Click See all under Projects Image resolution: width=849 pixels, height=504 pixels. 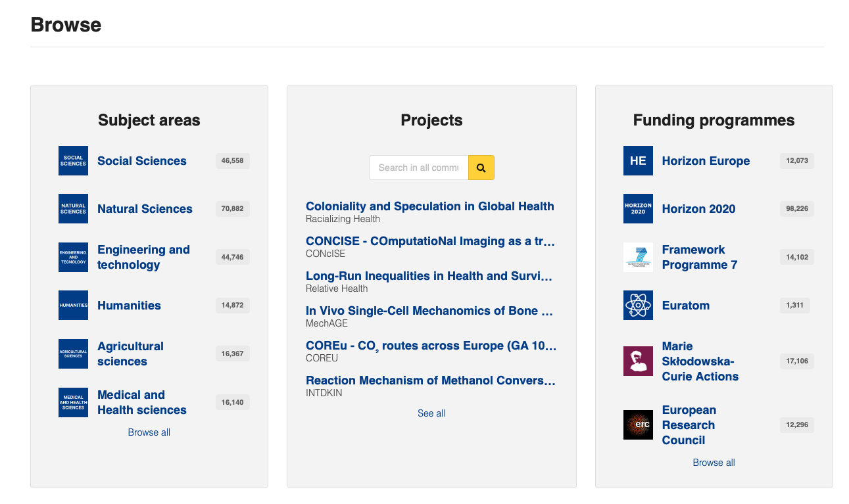(431, 413)
